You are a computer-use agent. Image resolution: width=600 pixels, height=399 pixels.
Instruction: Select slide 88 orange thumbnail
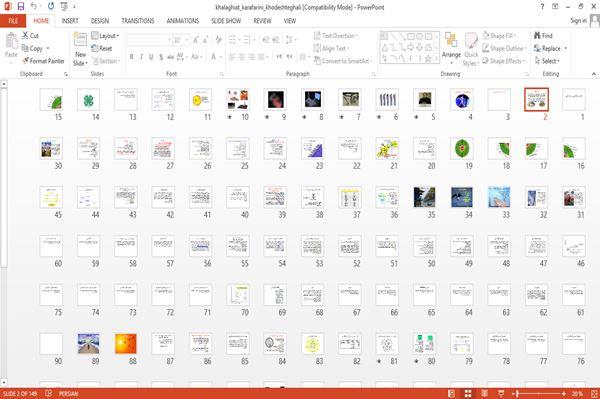(x=126, y=344)
